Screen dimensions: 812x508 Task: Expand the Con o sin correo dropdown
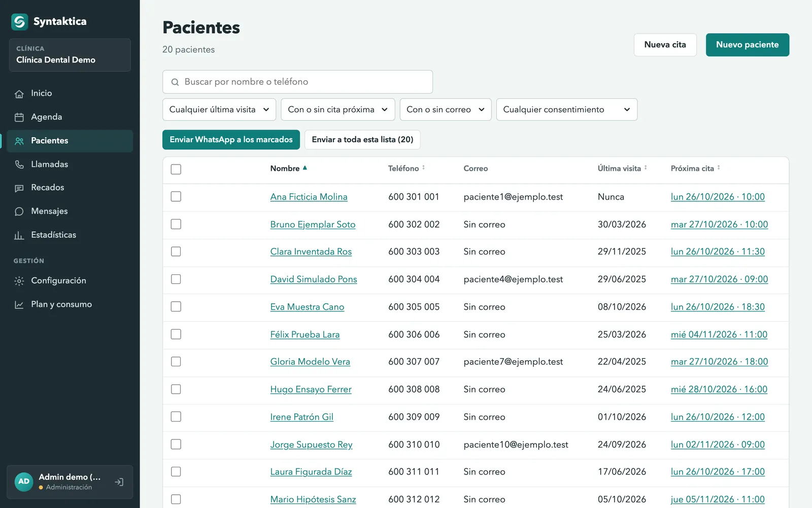pos(446,110)
